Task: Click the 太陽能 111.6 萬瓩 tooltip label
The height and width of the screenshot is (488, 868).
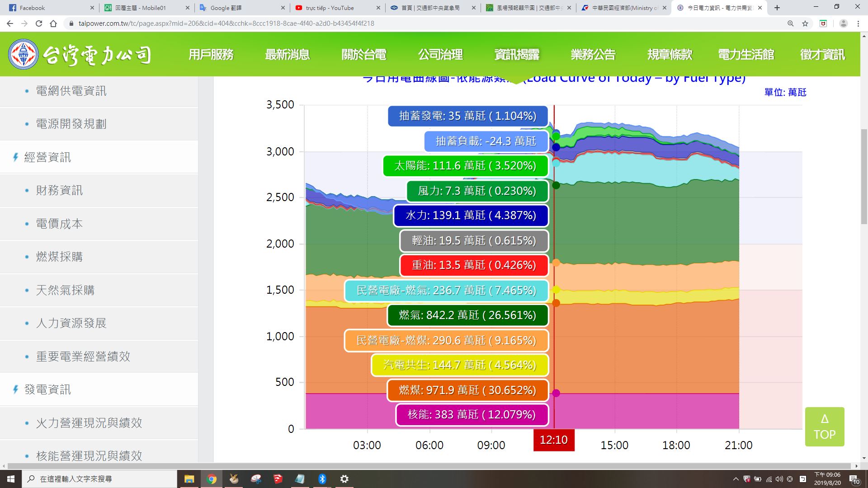Action: [466, 166]
